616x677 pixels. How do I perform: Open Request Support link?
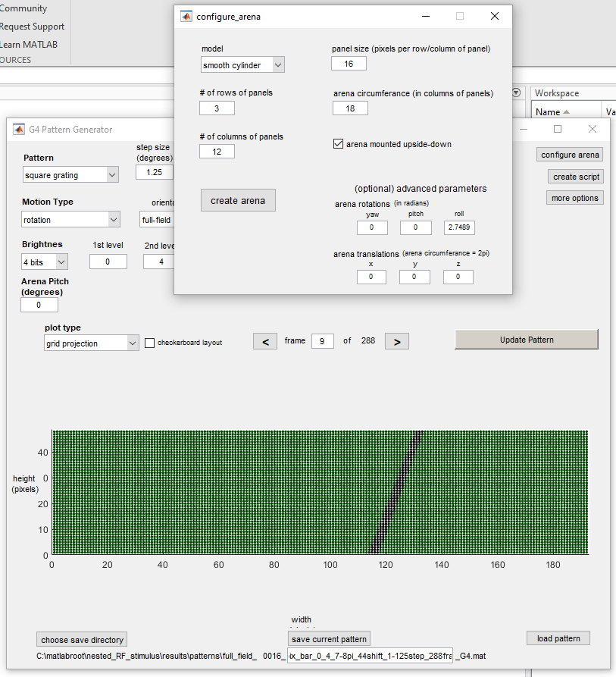coord(32,27)
